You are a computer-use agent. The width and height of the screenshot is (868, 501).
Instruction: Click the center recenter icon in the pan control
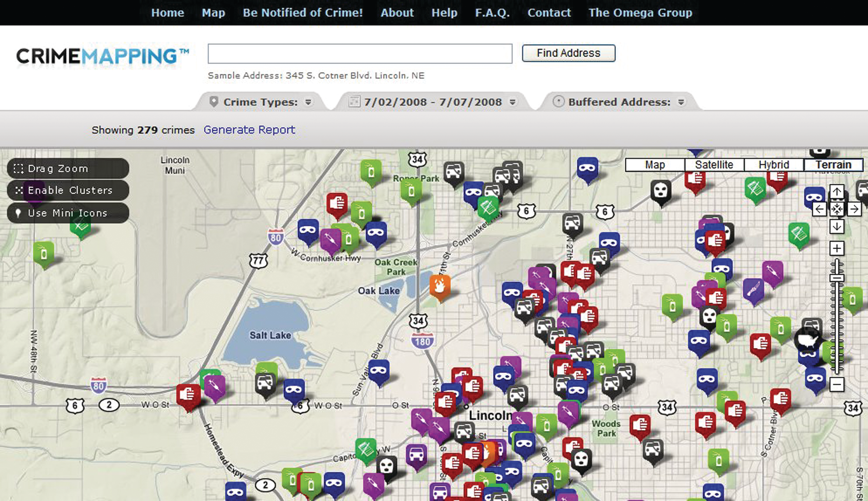[837, 209]
